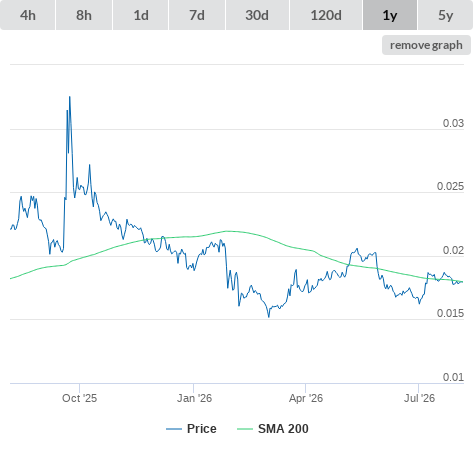Viewport: 474px width, 455px height.
Task: Switch chart to 120d range
Action: coord(326,15)
